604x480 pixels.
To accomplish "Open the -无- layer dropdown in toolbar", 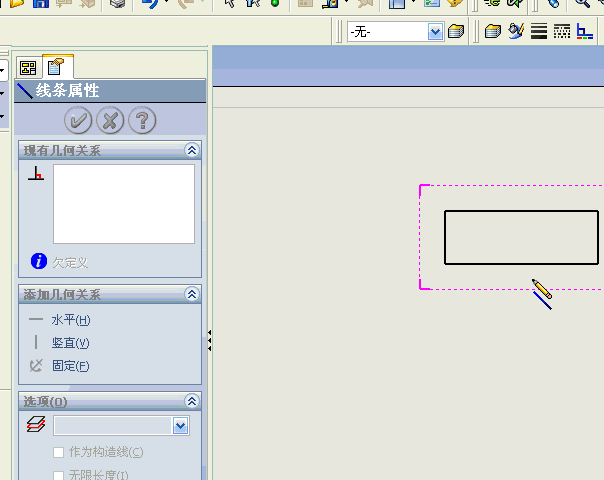I will 435,32.
